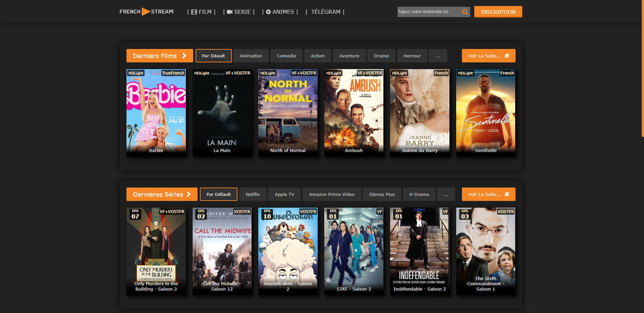This screenshot has height=313, width=644.
Task: Open the SERIE menu
Action: click(x=239, y=12)
